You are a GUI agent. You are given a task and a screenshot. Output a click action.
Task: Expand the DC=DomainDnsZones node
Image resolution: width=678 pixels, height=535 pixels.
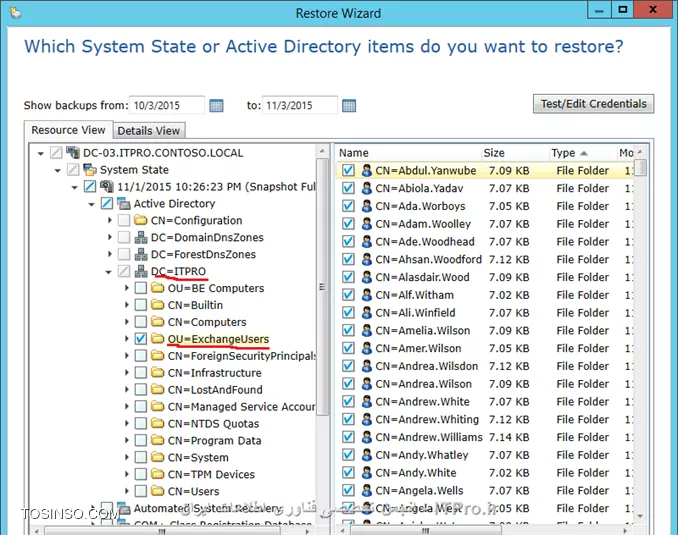[x=110, y=237]
